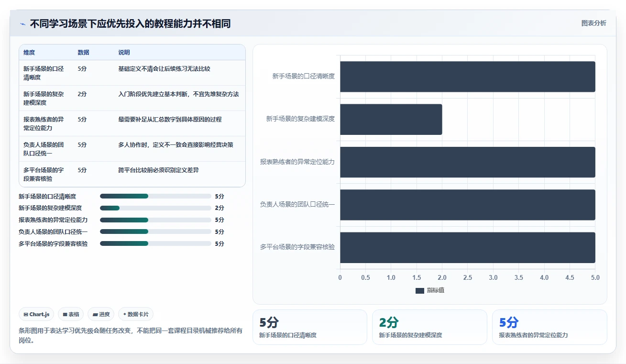The width and height of the screenshot is (626, 364).
Task: Click the 2分 value in the table
Action: 82,94
